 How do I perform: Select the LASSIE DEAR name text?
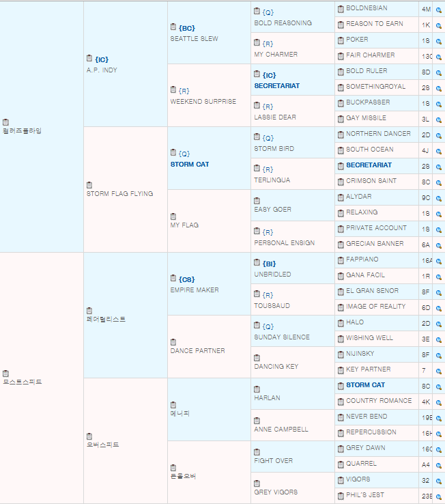click(275, 117)
